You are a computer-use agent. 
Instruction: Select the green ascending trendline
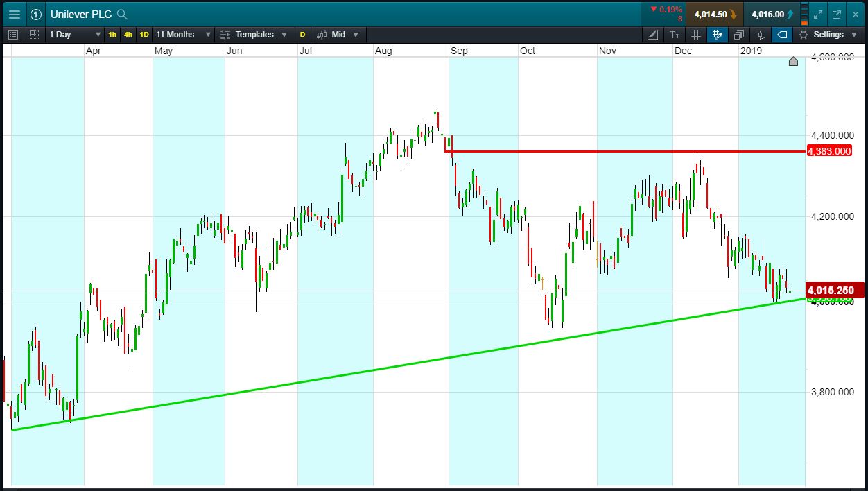tap(409, 364)
